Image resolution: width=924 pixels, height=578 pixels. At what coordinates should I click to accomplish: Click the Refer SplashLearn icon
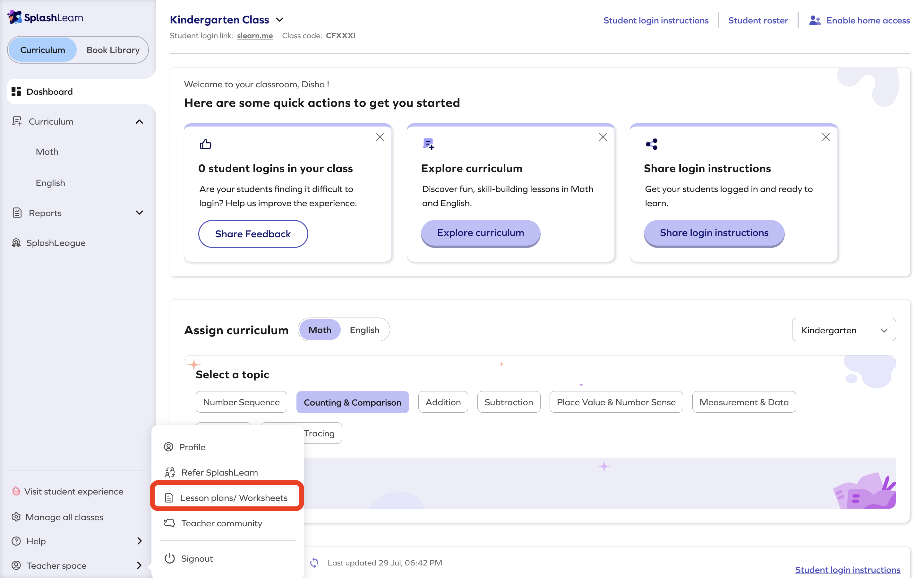pos(169,472)
